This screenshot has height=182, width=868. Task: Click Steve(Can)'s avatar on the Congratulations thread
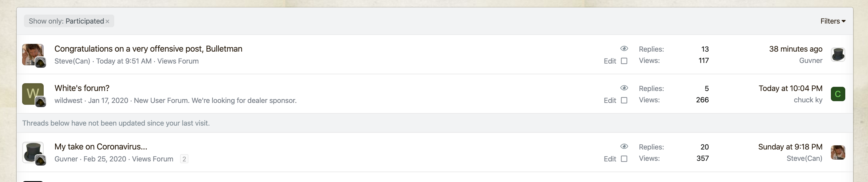click(x=33, y=54)
